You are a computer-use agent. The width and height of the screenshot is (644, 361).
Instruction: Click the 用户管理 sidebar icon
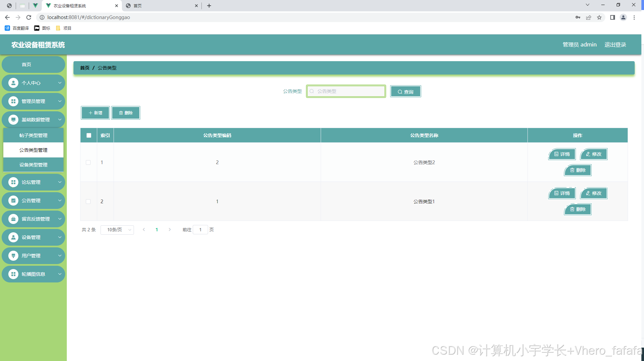[13, 256]
